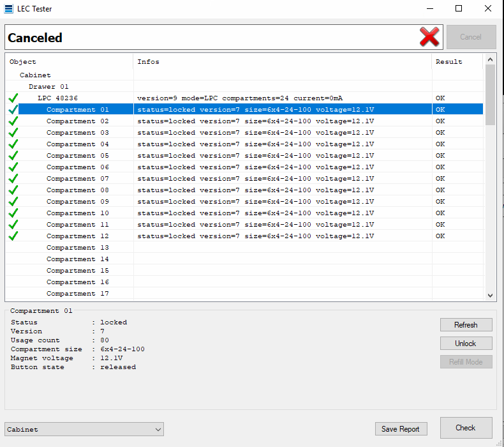Click the checkmark icon for Compartment 03
Viewport: 504px width, 447px height.
(x=13, y=133)
